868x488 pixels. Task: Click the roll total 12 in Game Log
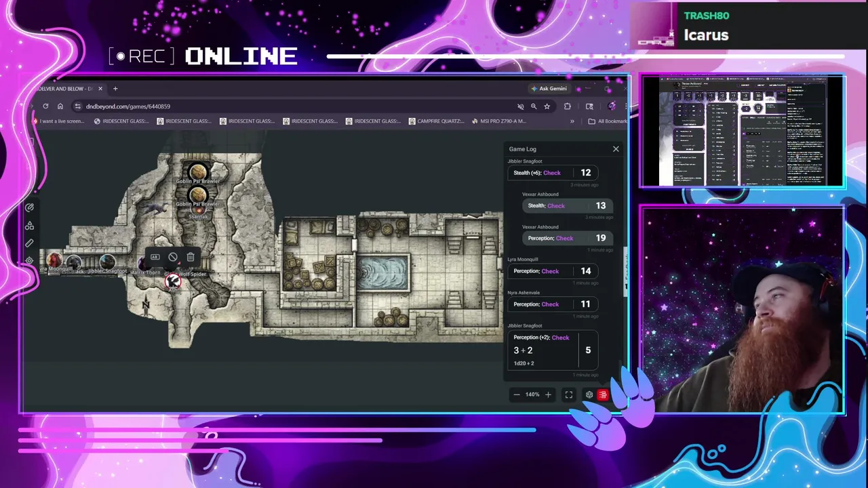point(586,173)
